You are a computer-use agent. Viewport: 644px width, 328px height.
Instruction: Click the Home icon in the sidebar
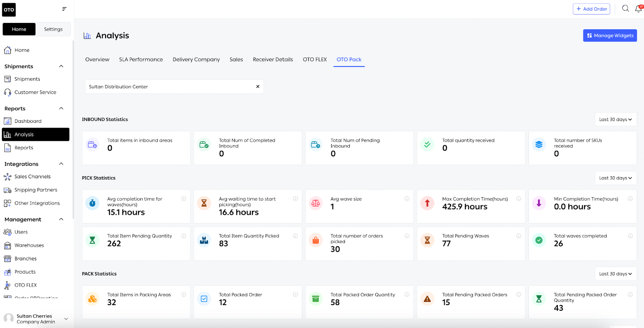click(7, 50)
